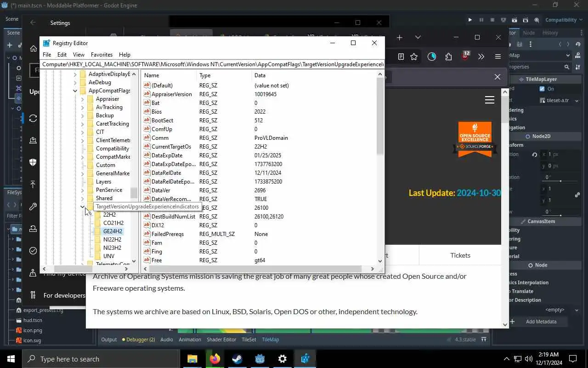Open Registry Editor Edit menu
Image resolution: width=588 pixels, height=368 pixels.
62,54
